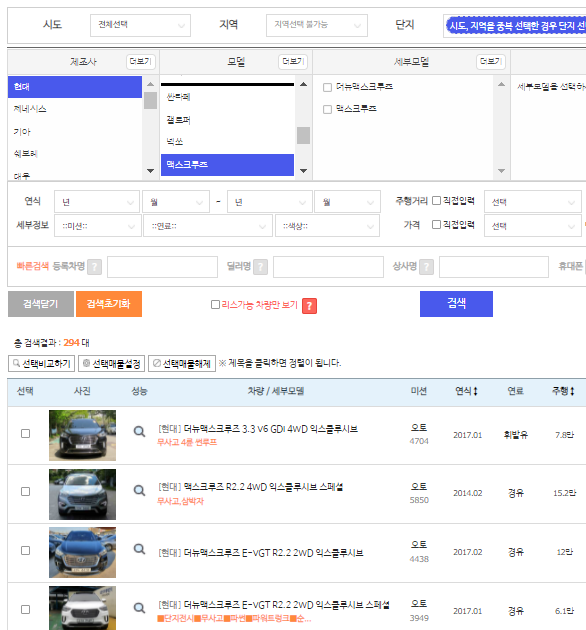
Task: Click the up arrow of the 모델 list scrollbar
Action: pos(304,84)
